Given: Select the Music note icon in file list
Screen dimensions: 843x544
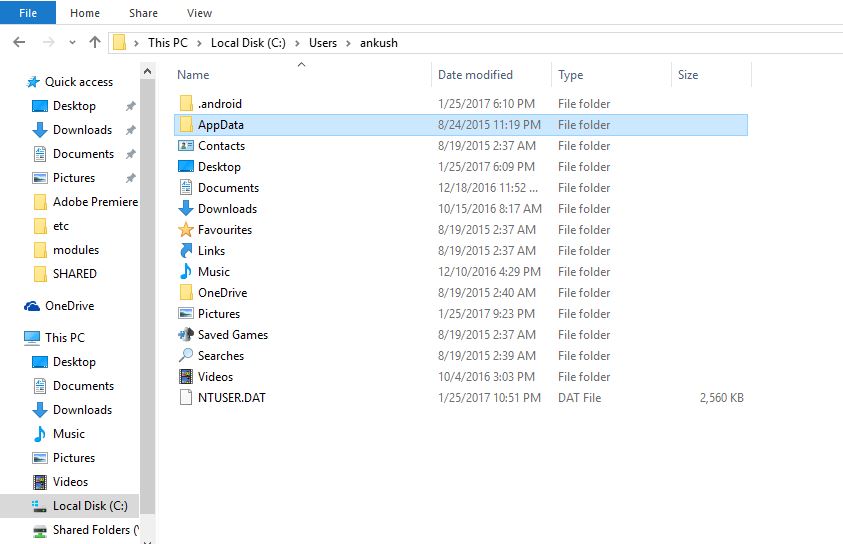Looking at the screenshot, I should [x=186, y=271].
